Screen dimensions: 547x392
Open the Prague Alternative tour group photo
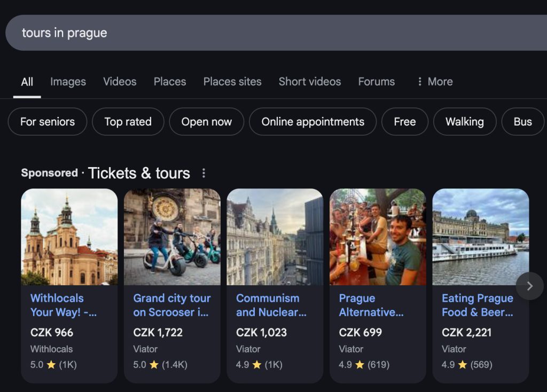[x=378, y=237]
